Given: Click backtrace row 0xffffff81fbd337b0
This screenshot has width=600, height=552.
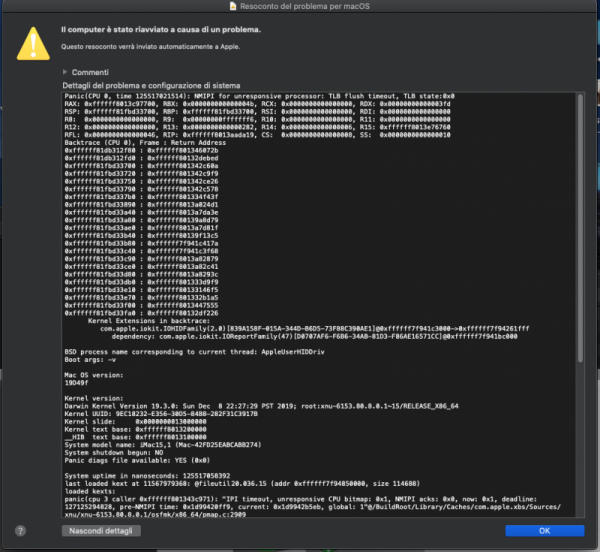Looking at the screenshot, I should click(142, 197).
